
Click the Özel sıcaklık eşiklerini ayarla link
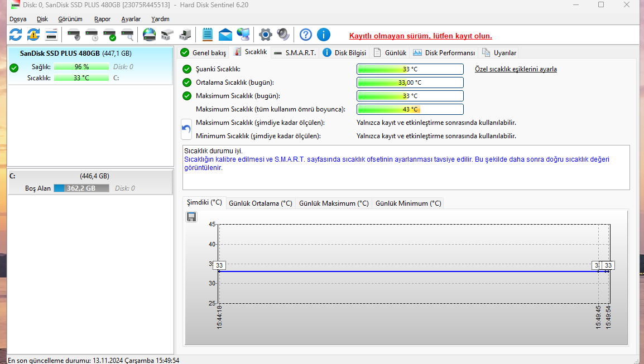(x=516, y=69)
